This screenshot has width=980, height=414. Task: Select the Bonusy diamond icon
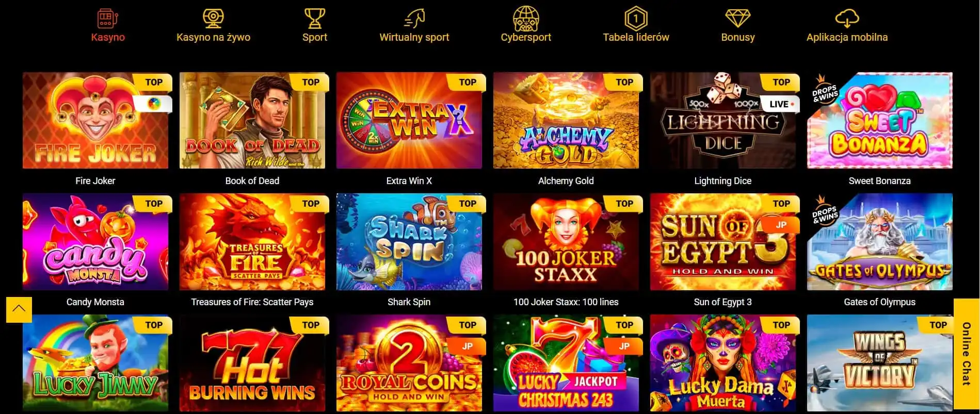(737, 18)
